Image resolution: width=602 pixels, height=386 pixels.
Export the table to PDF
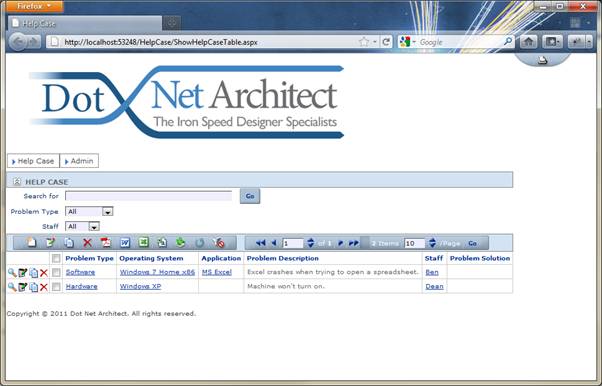(106, 243)
